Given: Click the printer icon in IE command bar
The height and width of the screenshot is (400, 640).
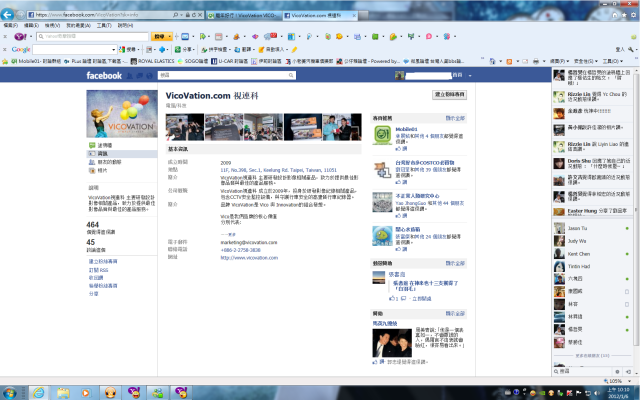Looking at the screenshot, I should point(536,61).
